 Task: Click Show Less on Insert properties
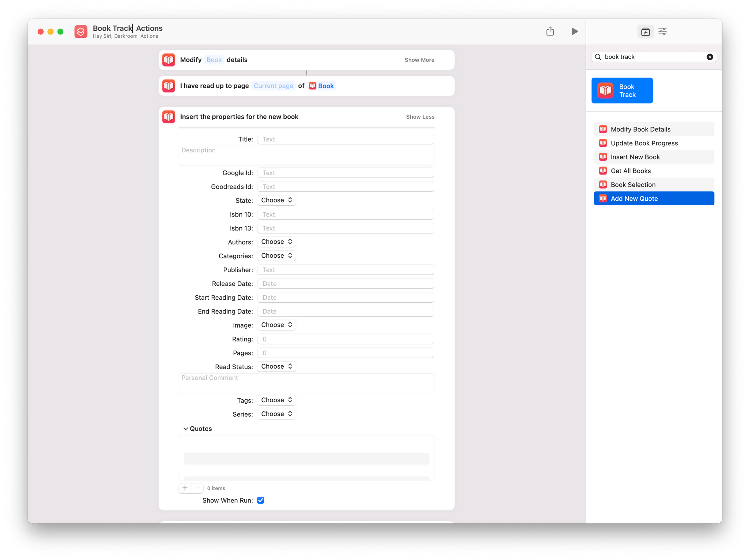click(x=420, y=116)
